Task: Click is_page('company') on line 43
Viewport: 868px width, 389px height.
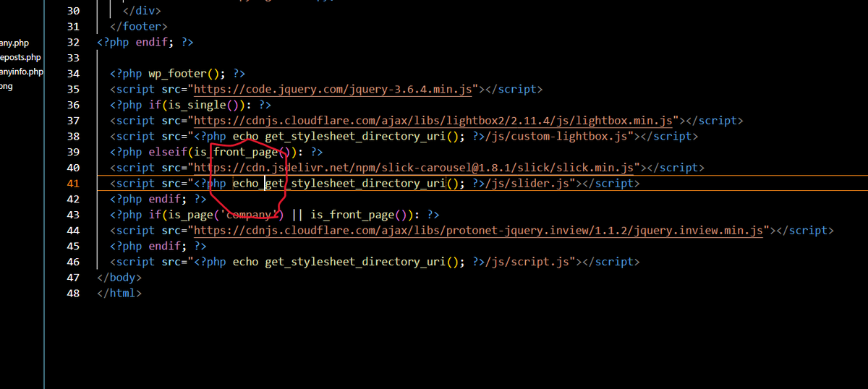Action: point(228,215)
